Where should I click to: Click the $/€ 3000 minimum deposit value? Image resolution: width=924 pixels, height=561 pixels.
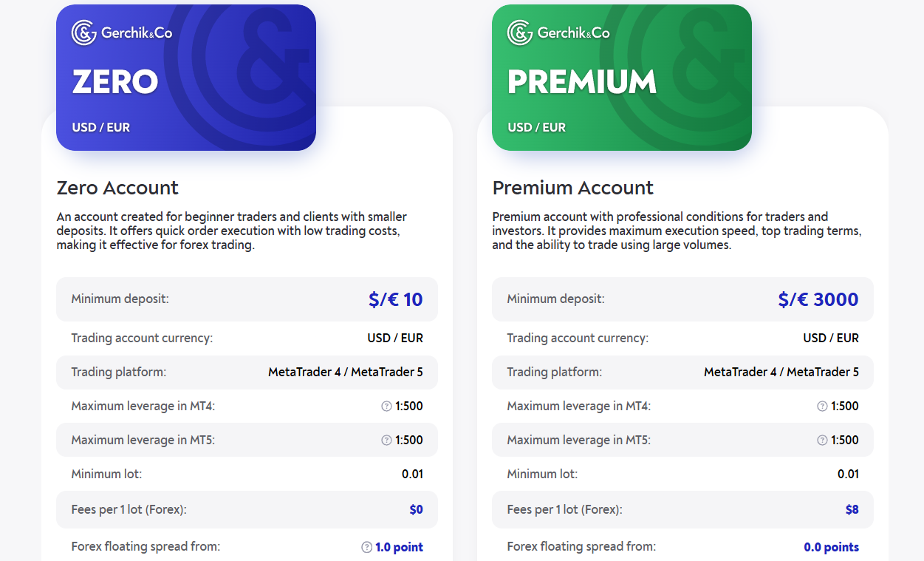pyautogui.click(x=818, y=299)
